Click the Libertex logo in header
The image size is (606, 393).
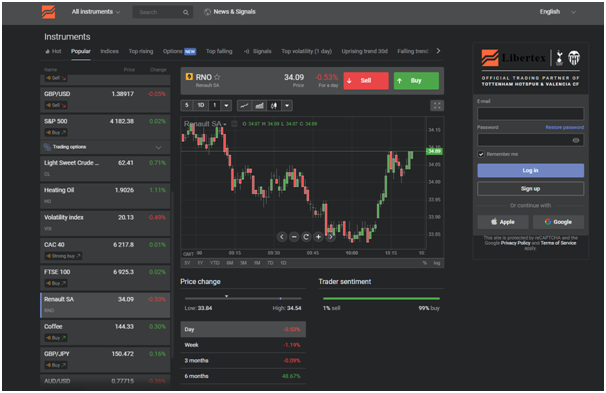click(x=48, y=12)
